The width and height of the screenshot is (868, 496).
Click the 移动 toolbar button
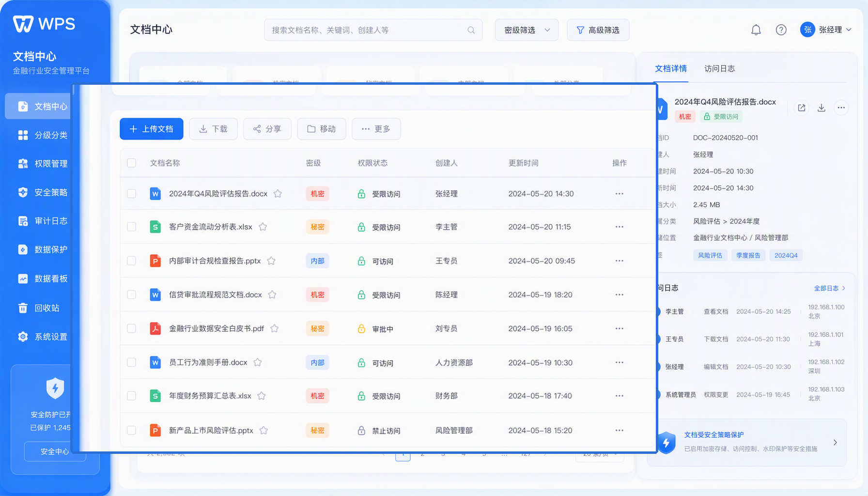click(322, 129)
